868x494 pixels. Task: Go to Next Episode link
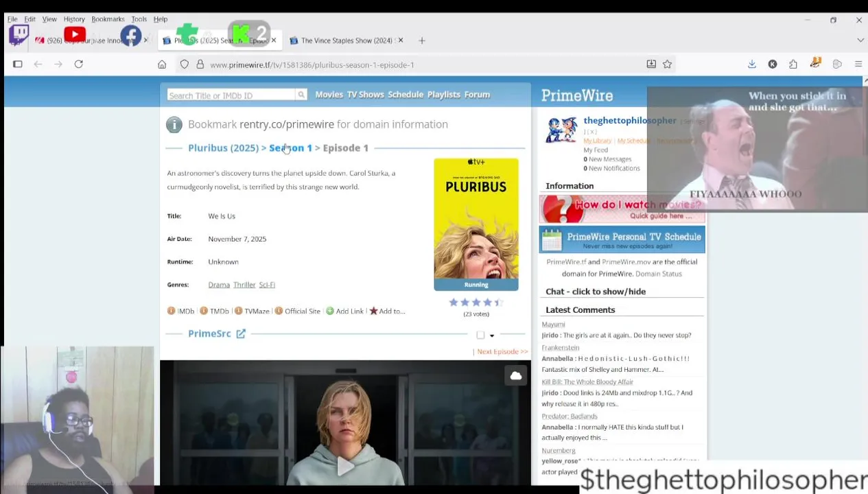[502, 351]
